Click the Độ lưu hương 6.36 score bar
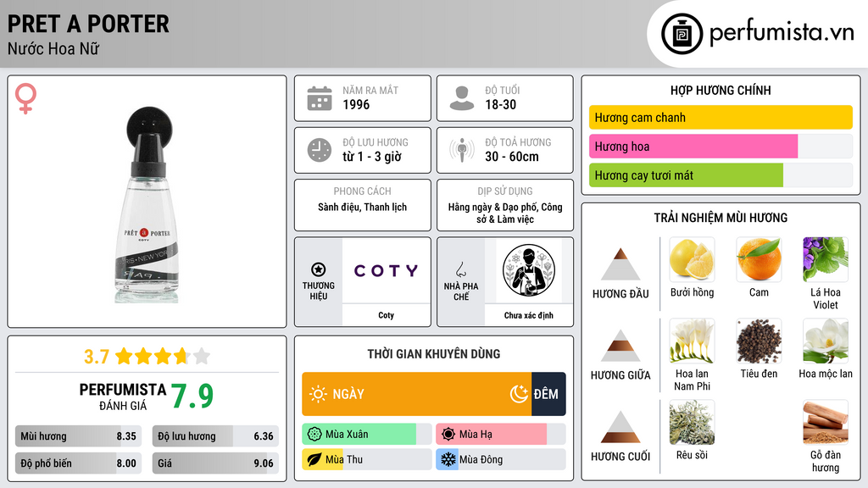Image resolution: width=868 pixels, height=488 pixels. coord(215,436)
